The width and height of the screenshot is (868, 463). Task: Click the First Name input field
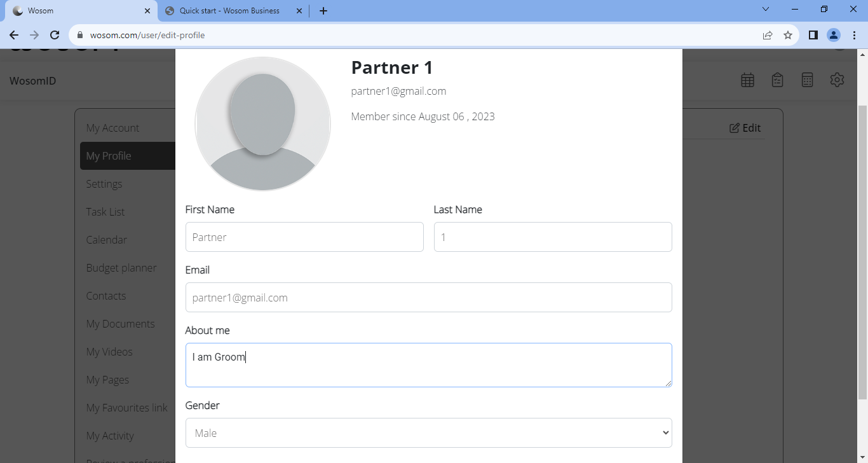pyautogui.click(x=304, y=237)
